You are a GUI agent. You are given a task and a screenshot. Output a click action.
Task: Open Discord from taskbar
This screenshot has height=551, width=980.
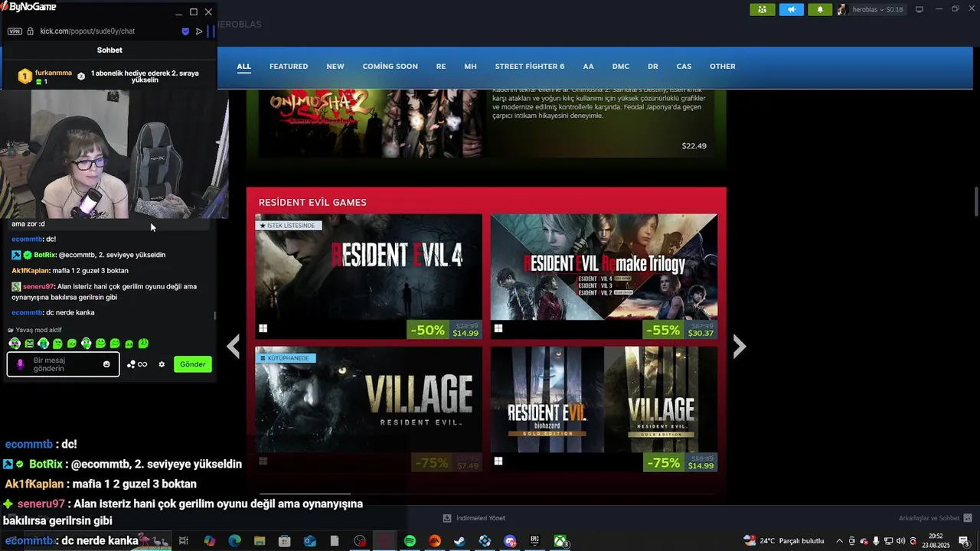pos(510,541)
